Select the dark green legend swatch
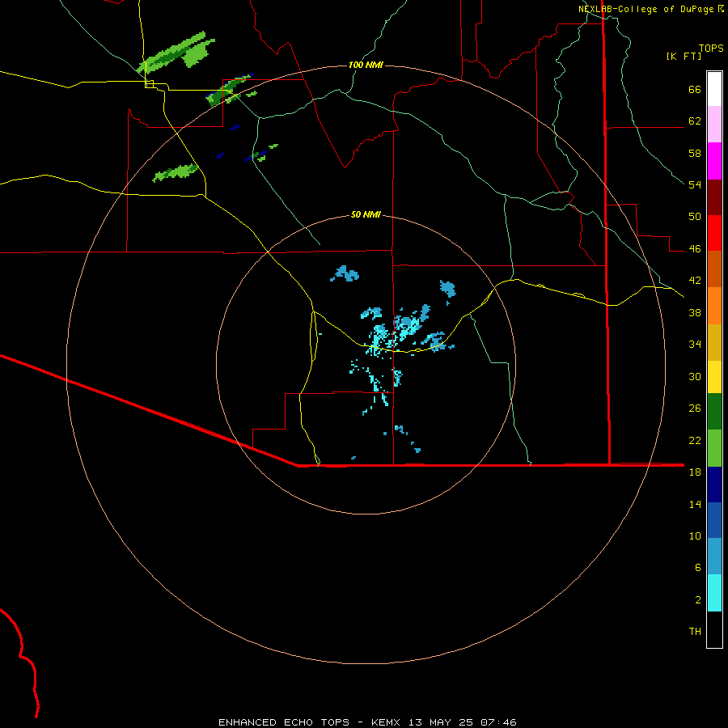728x728 pixels. [714, 412]
